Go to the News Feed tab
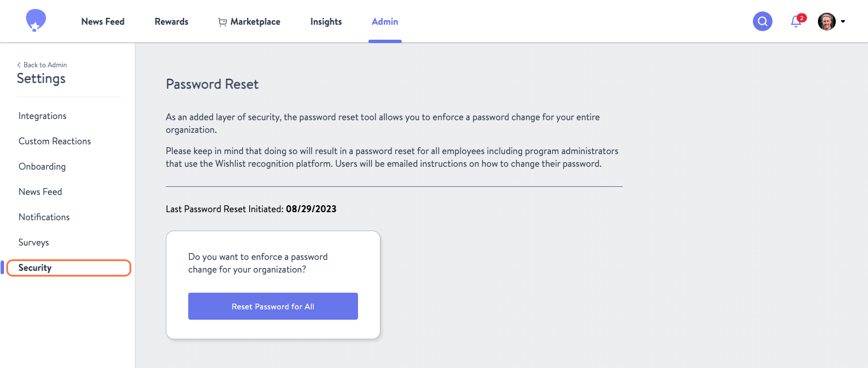 click(102, 21)
